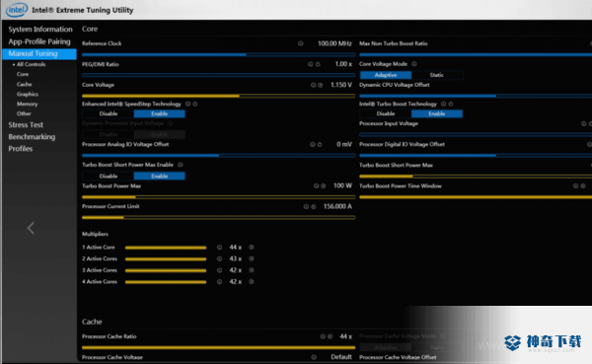Click info icon next to Turbo Boost Short Power Max Enable
This screenshot has height=364, width=592.
pyautogui.click(x=181, y=165)
